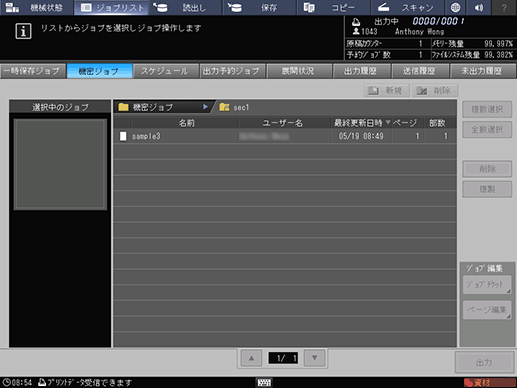517x388 pixels.
Task: Click the selected job preview thumbnail area
Action: pos(60,164)
